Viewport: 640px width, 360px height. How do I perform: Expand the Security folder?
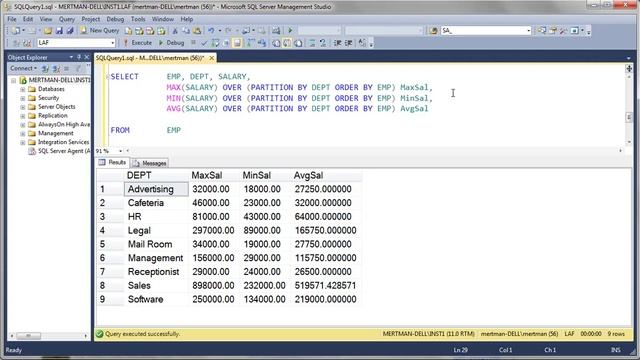(x=23, y=98)
